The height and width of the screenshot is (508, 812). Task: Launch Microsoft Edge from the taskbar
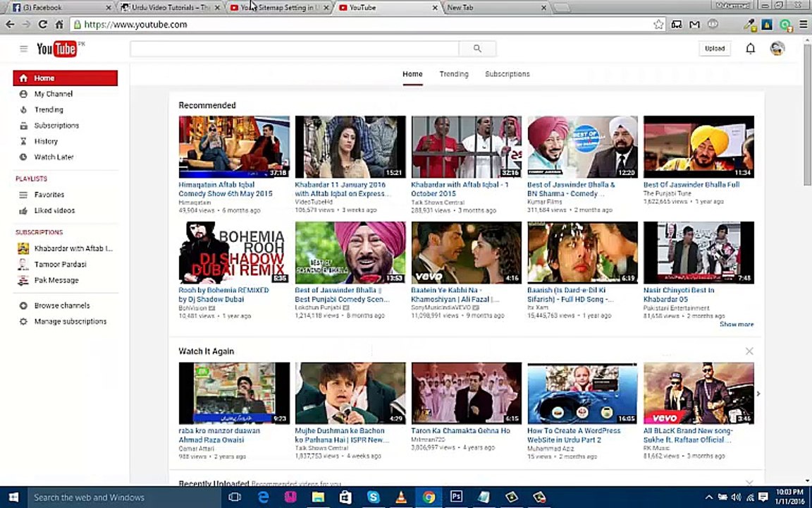click(x=263, y=497)
